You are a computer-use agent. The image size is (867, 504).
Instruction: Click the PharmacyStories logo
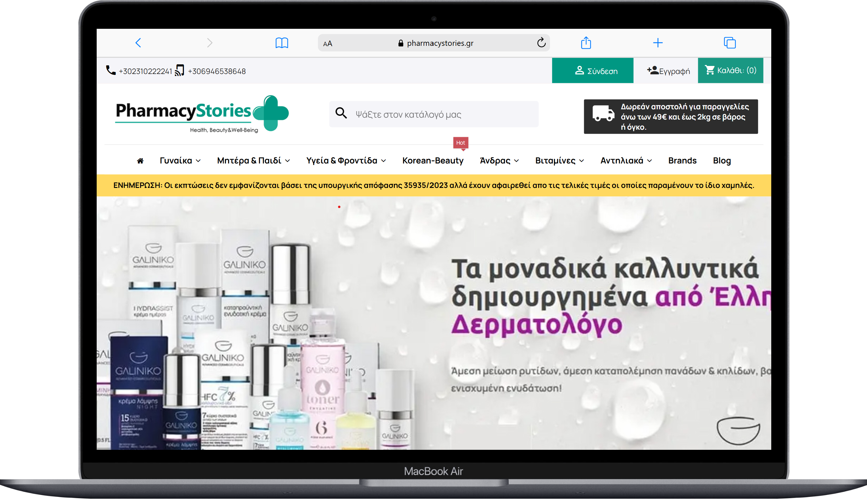202,113
